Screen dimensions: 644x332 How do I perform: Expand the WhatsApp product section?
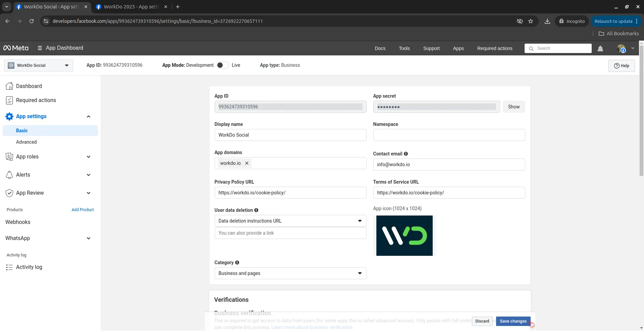(x=89, y=238)
